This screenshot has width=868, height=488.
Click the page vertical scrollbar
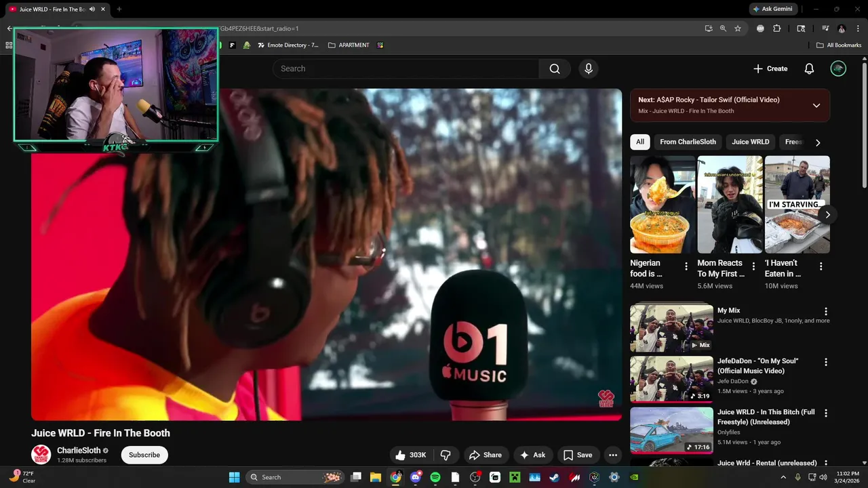pyautogui.click(x=864, y=125)
